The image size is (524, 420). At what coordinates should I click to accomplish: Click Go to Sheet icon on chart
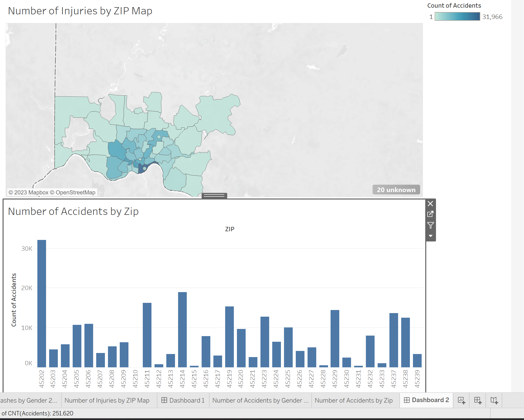430,214
